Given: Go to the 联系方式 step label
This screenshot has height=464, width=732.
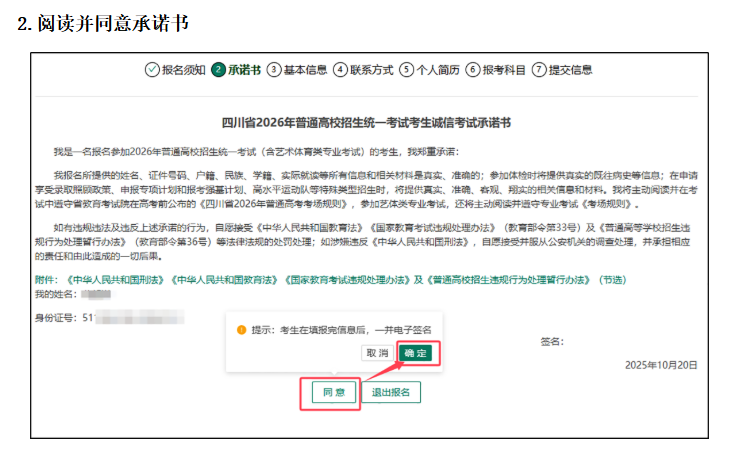Looking at the screenshot, I should tap(371, 70).
